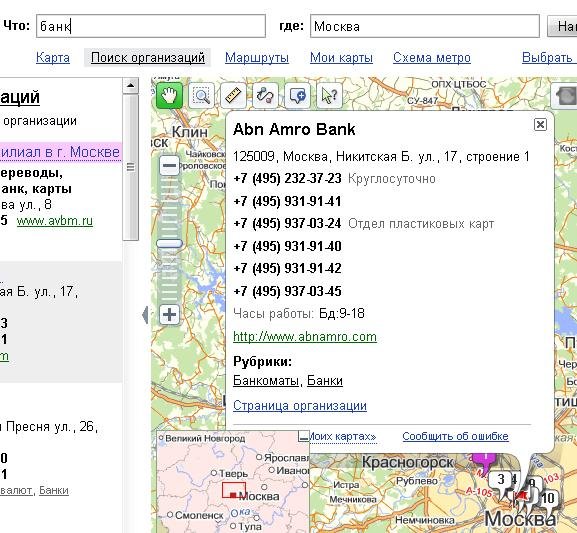
Task: Click the scroll up arrow of results list
Action: (x=130, y=86)
